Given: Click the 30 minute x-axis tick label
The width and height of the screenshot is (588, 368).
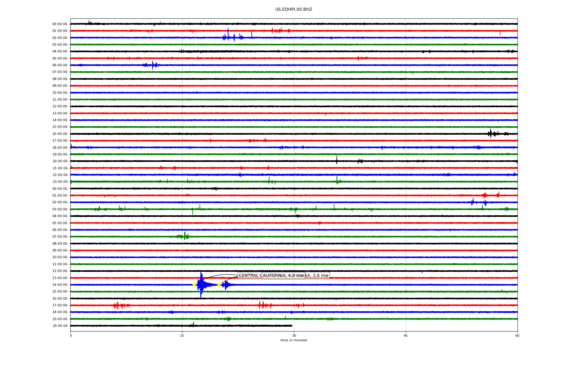Looking at the screenshot, I should coord(294,335).
